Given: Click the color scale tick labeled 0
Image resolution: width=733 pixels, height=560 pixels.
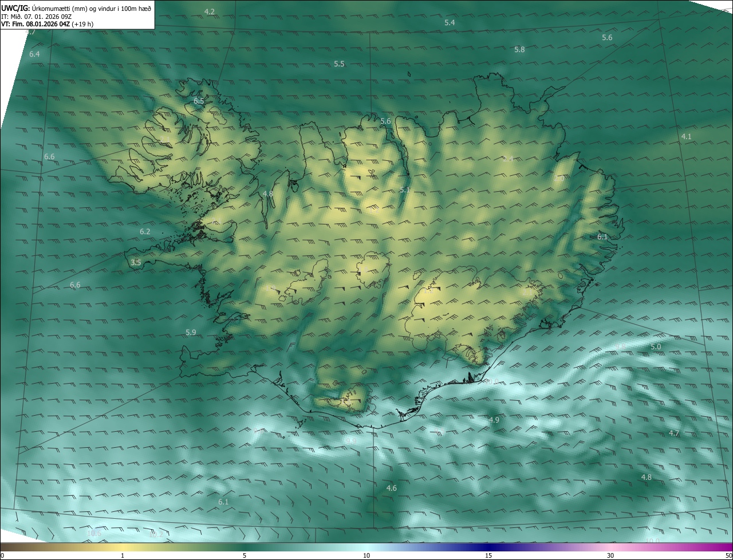Looking at the screenshot, I should coord(2,555).
